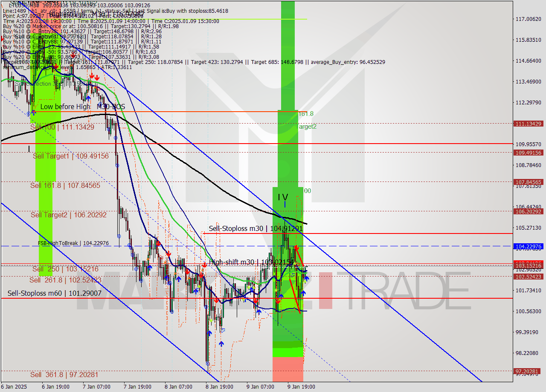Click the '9 Jan 19:00' time axis label

tap(301, 387)
